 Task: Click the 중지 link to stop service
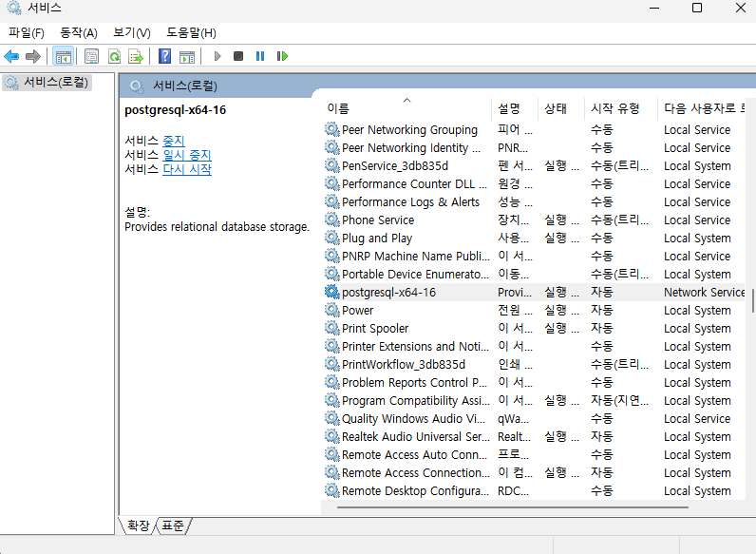coord(174,141)
